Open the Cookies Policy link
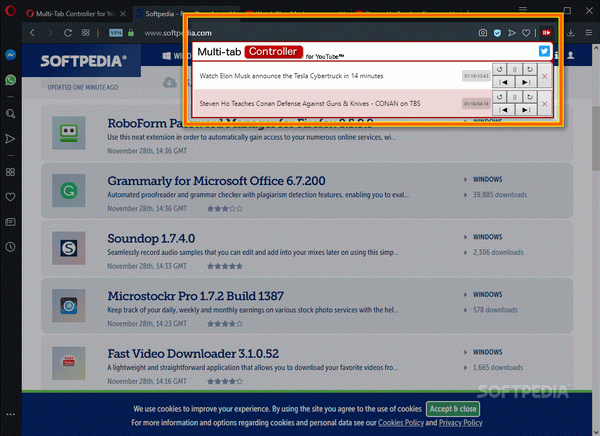 pyautogui.click(x=401, y=423)
